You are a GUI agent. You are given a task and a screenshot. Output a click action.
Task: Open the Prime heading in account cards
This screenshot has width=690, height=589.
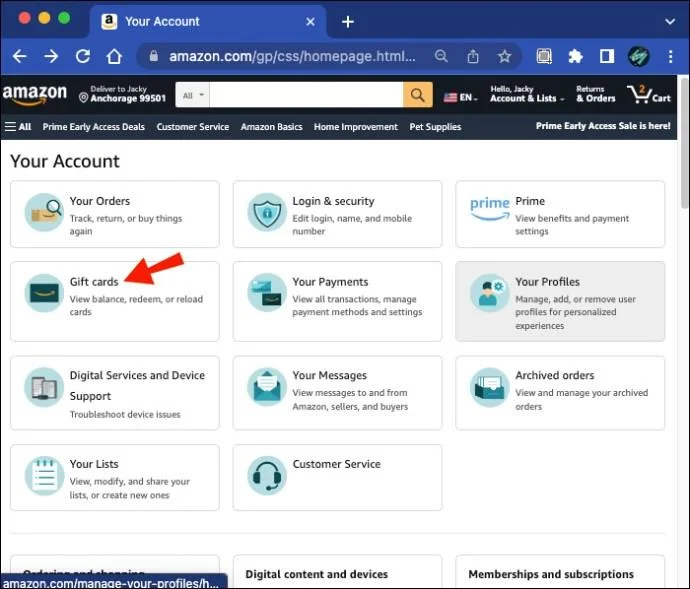click(x=530, y=201)
